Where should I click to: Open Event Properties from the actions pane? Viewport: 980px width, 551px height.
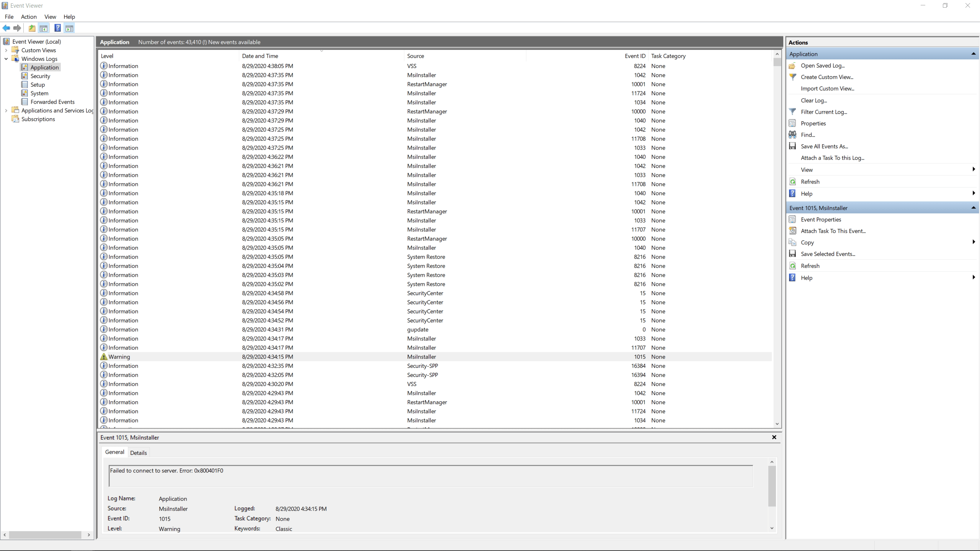point(821,219)
